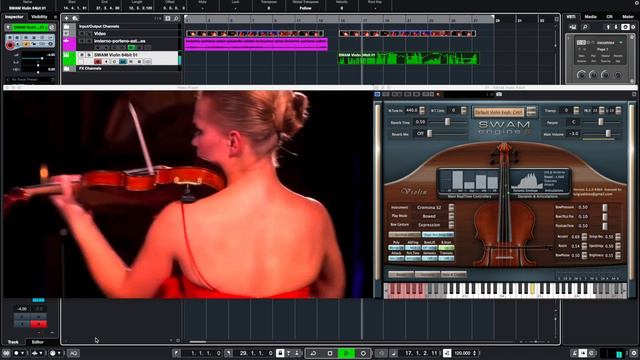Open the SWAM preset Default Violin name field
640x360 pixels.
point(498,111)
